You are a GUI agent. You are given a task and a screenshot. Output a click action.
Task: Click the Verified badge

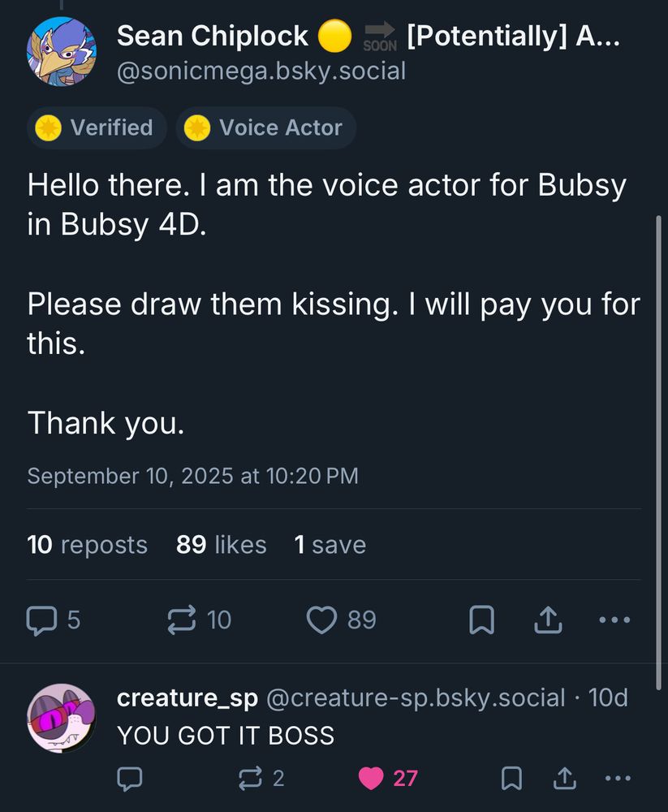[97, 127]
